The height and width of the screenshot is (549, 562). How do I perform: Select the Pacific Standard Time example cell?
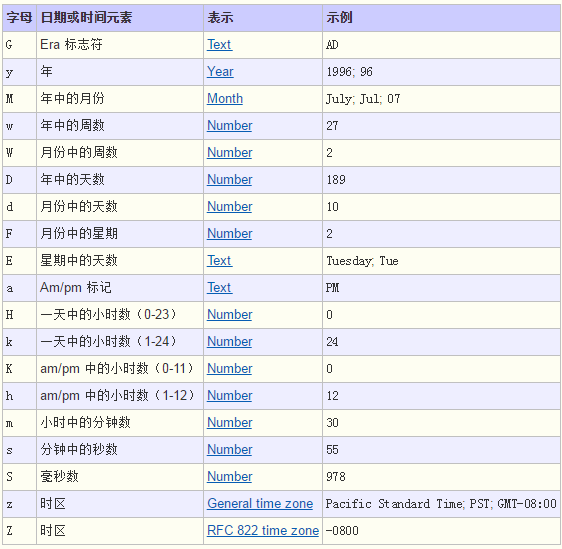442,503
